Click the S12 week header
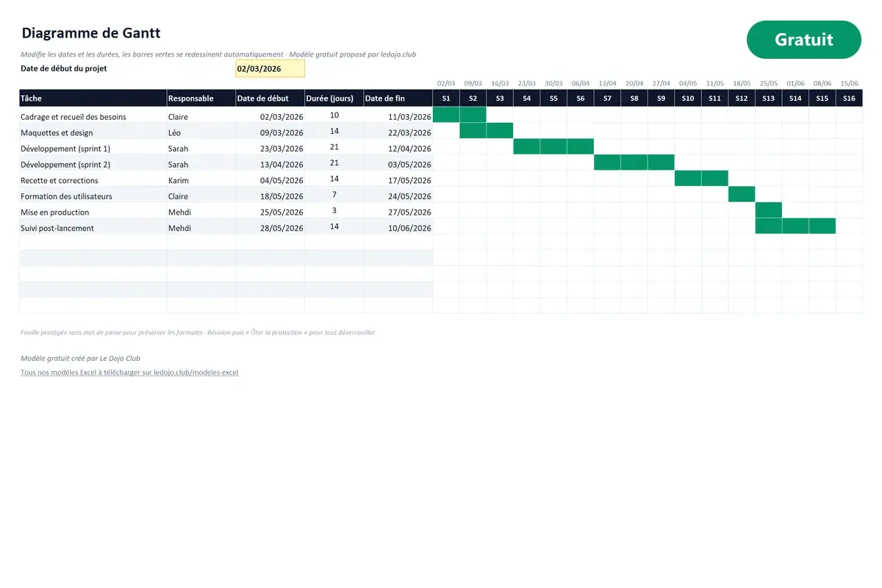 click(x=742, y=98)
